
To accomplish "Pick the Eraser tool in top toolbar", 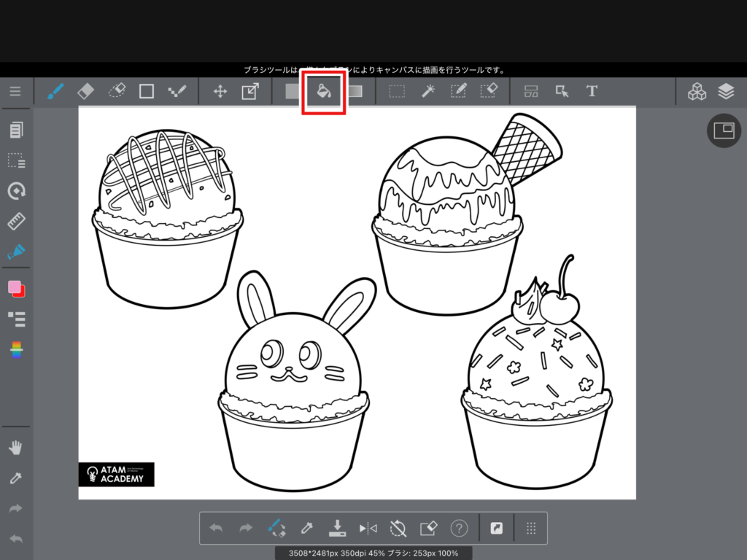I will coord(85,91).
